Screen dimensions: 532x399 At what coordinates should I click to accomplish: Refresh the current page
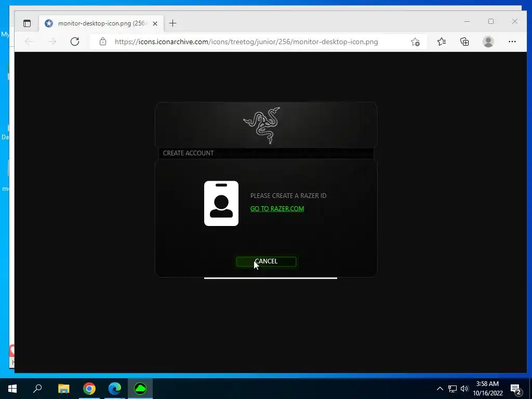(x=75, y=42)
